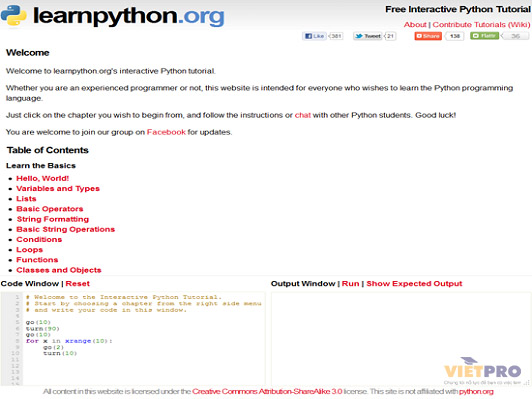Viewport: 532px width, 399px height.
Task: Open Variables and Types chapter
Action: coord(58,189)
